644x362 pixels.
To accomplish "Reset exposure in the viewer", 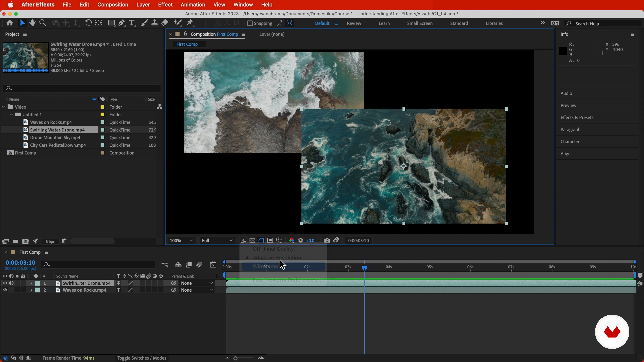I will [301, 240].
